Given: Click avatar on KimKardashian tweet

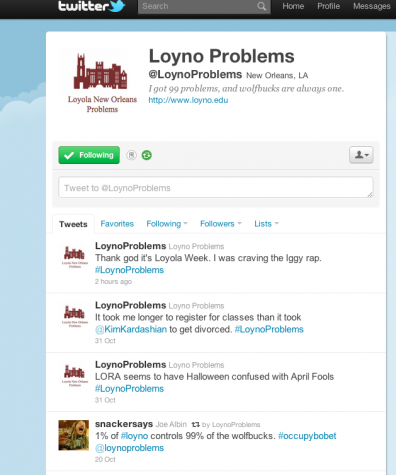Looking at the screenshot, I should pyautogui.click(x=74, y=315).
